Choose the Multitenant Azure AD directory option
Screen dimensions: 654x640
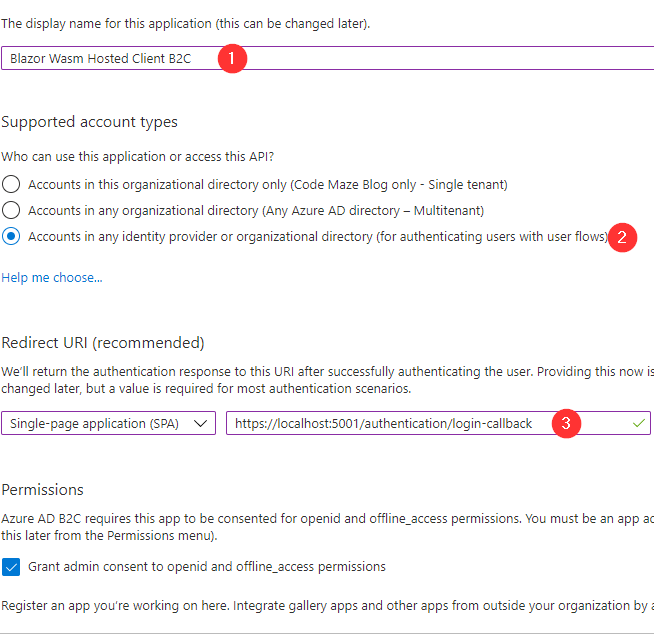point(11,211)
